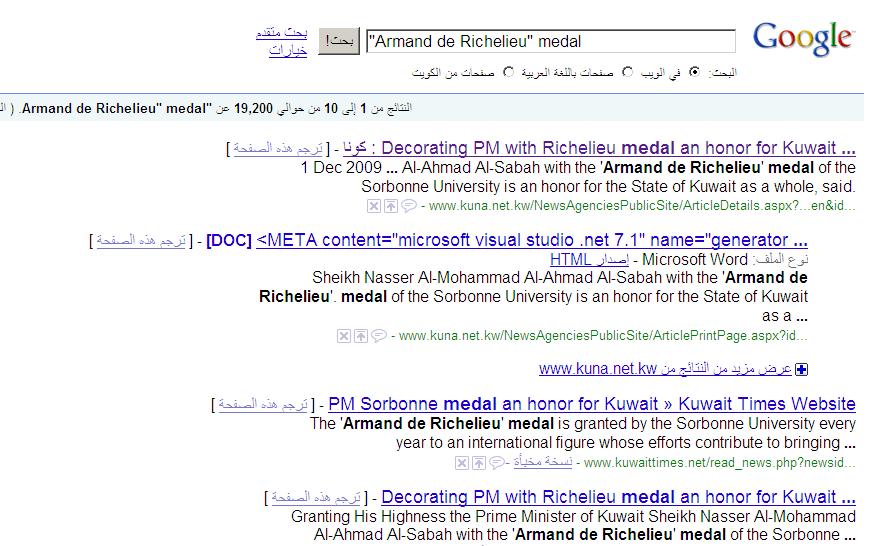Focus the search box containing "Armand de Richelieu" medal
The height and width of the screenshot is (546, 876).
point(551,41)
